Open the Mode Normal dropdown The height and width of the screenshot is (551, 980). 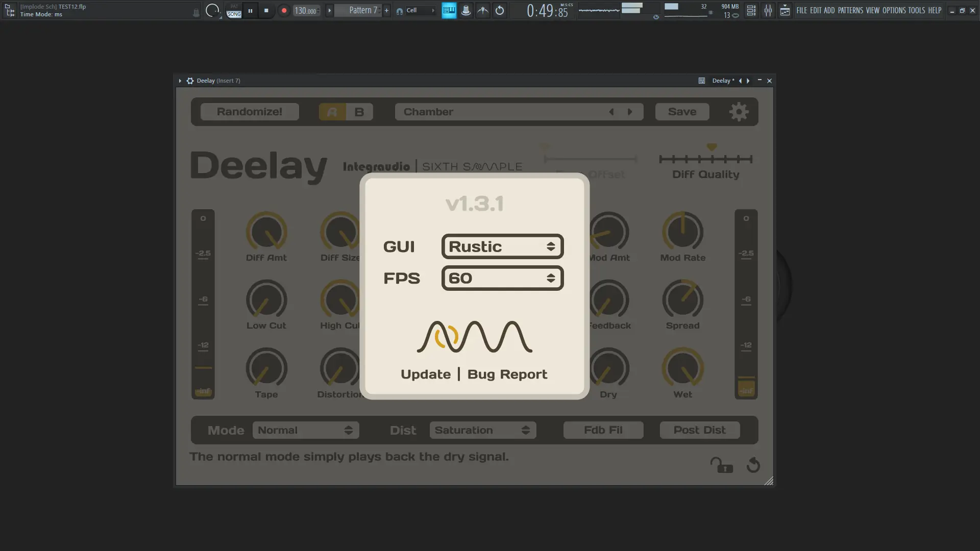click(305, 430)
